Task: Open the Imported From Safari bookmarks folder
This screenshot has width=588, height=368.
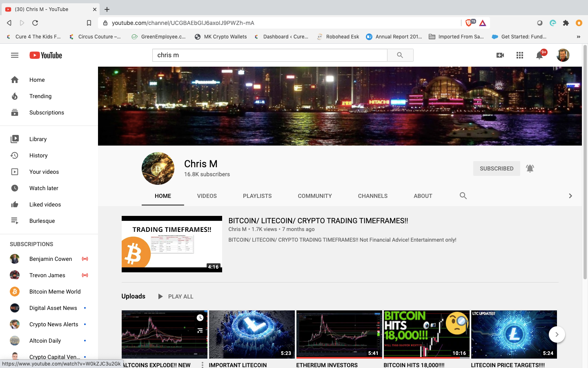Action: [456, 37]
